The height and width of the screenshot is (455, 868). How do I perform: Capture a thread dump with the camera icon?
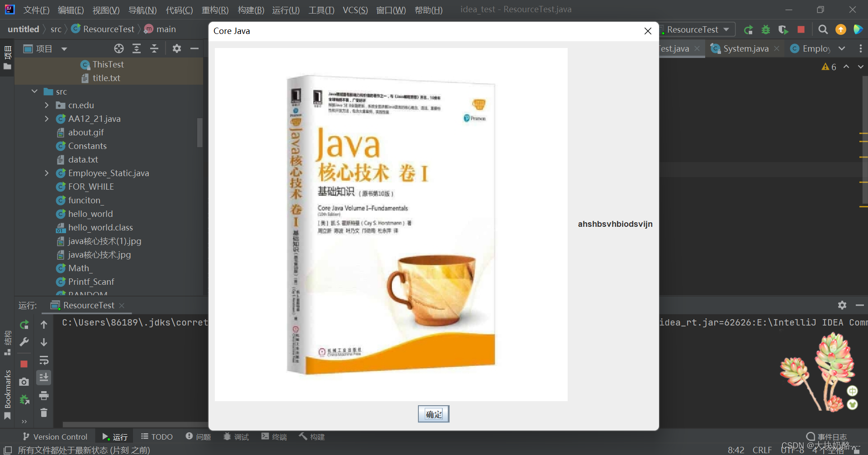click(24, 382)
